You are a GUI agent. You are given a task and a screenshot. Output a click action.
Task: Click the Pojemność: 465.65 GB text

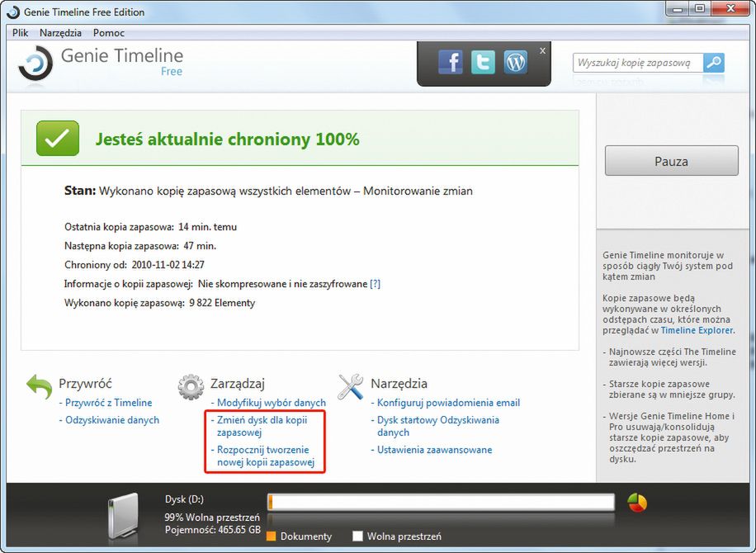click(x=213, y=529)
